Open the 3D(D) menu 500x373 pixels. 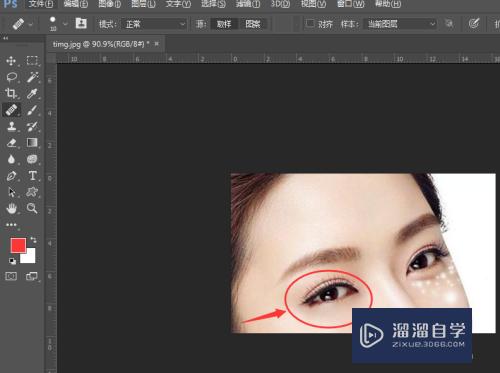[280, 4]
